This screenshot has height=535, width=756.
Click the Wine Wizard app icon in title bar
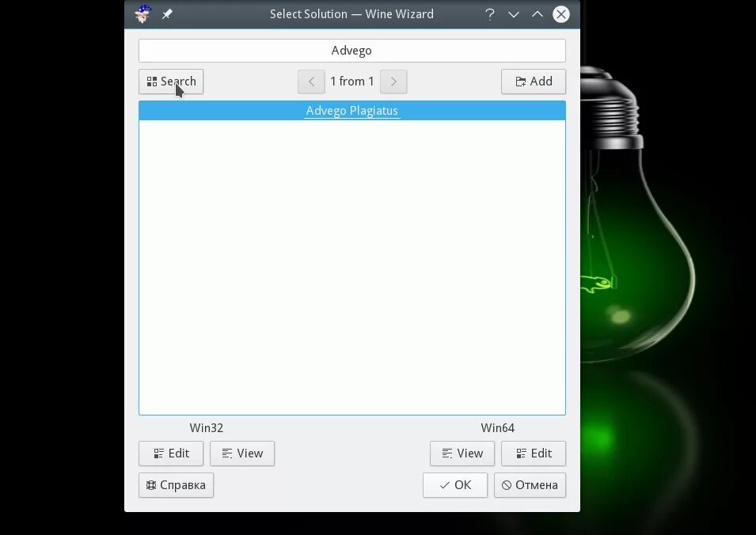coord(143,14)
